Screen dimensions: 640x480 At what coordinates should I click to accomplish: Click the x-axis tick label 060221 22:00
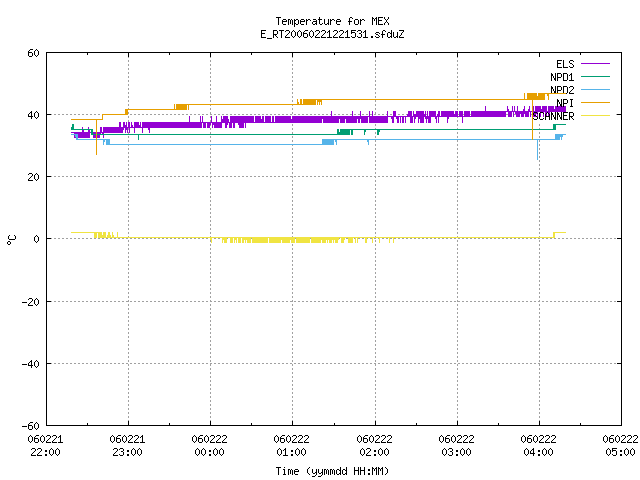[x=45, y=446]
